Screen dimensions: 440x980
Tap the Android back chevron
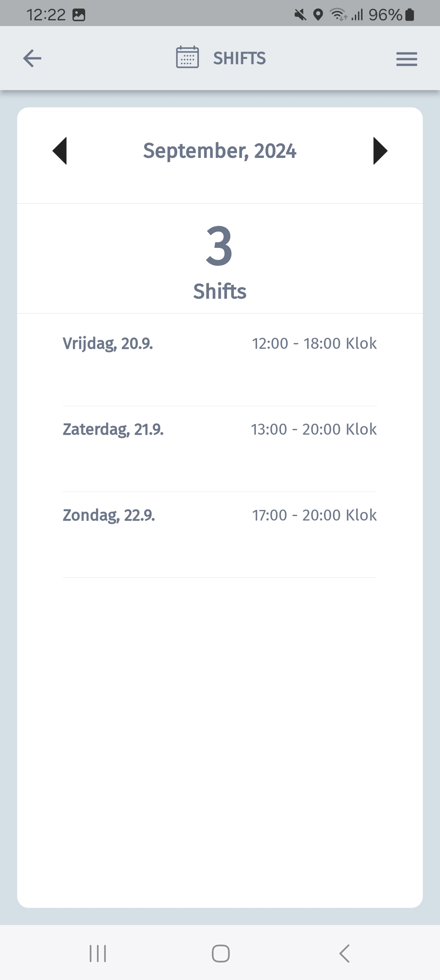345,954
